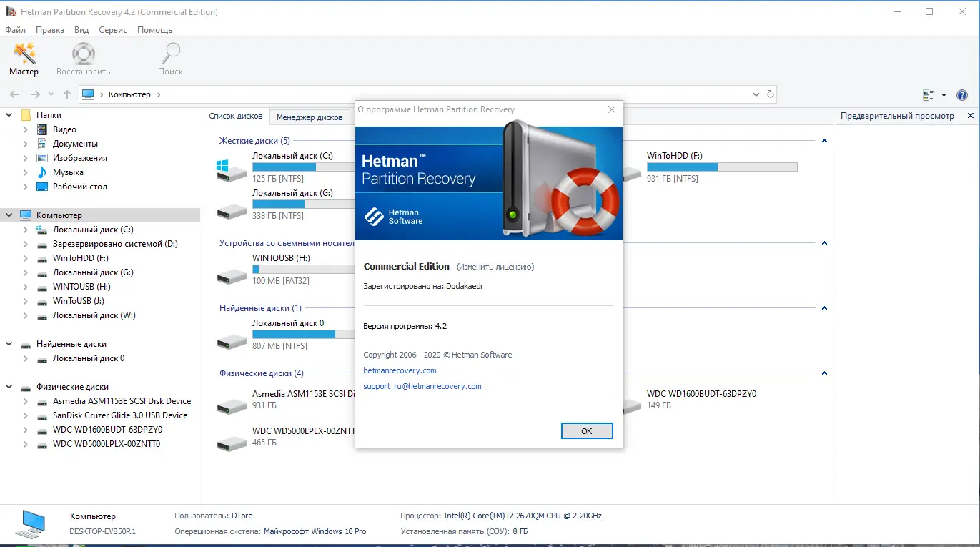This screenshot has height=547, width=980.
Task: Select the Восстановить recovery tool
Action: [x=83, y=57]
